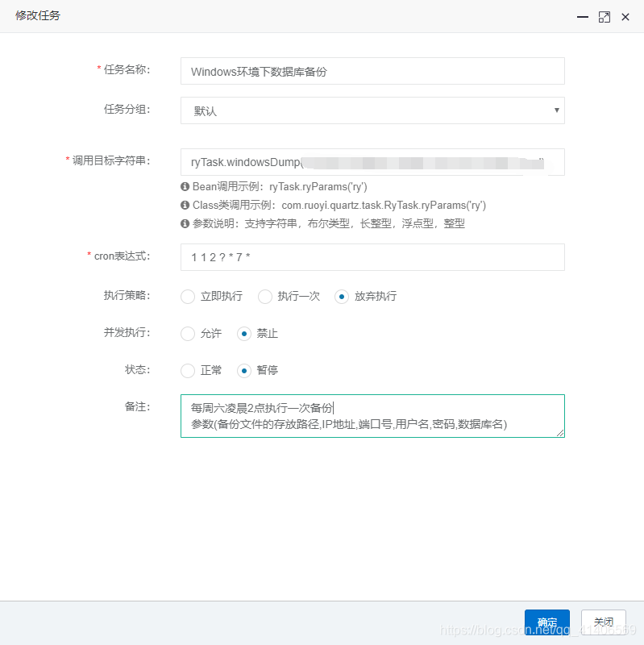
Task: Click the 任务名称 input field
Action: tap(372, 71)
